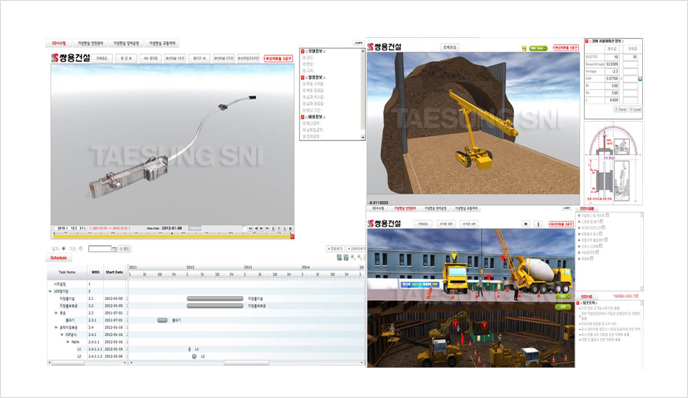Tick the last checkbox in the site checklist
The image size is (688, 398).
591,258
